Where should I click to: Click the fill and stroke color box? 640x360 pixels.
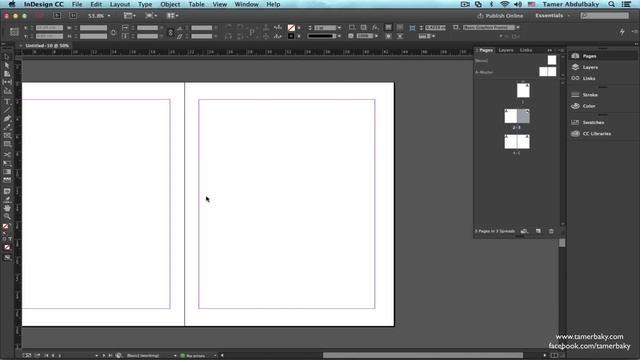click(6, 227)
